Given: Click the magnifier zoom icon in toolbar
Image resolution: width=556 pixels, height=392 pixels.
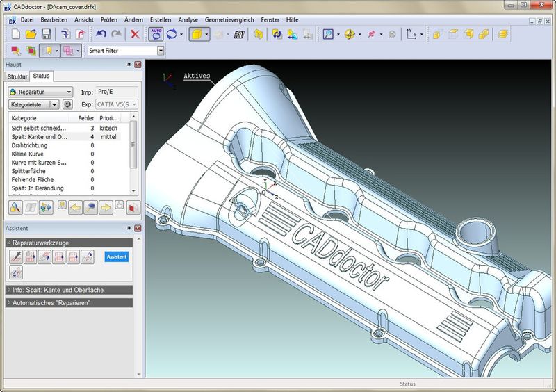Looking at the screenshot, I should point(328,34).
